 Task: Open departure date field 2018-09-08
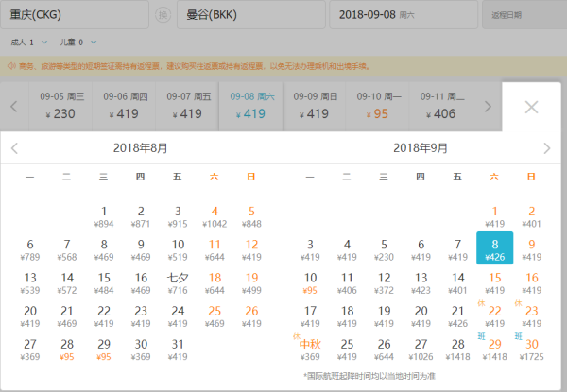(404, 14)
